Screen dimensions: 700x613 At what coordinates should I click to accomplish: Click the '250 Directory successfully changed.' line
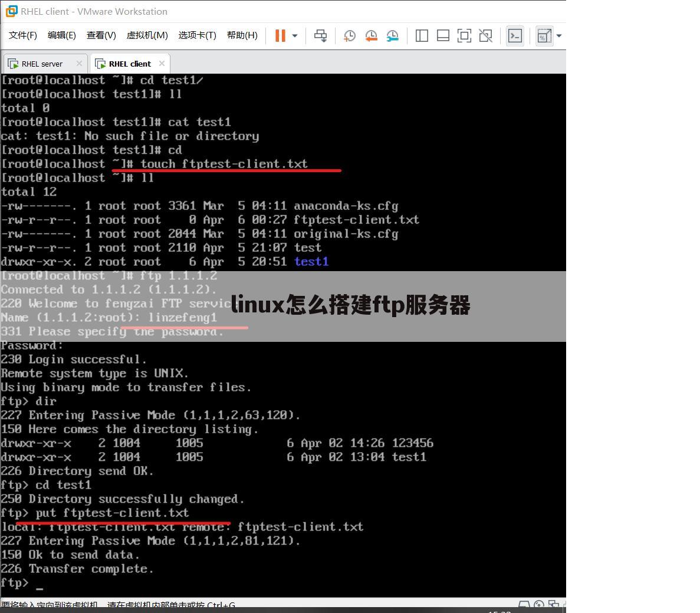(x=123, y=499)
